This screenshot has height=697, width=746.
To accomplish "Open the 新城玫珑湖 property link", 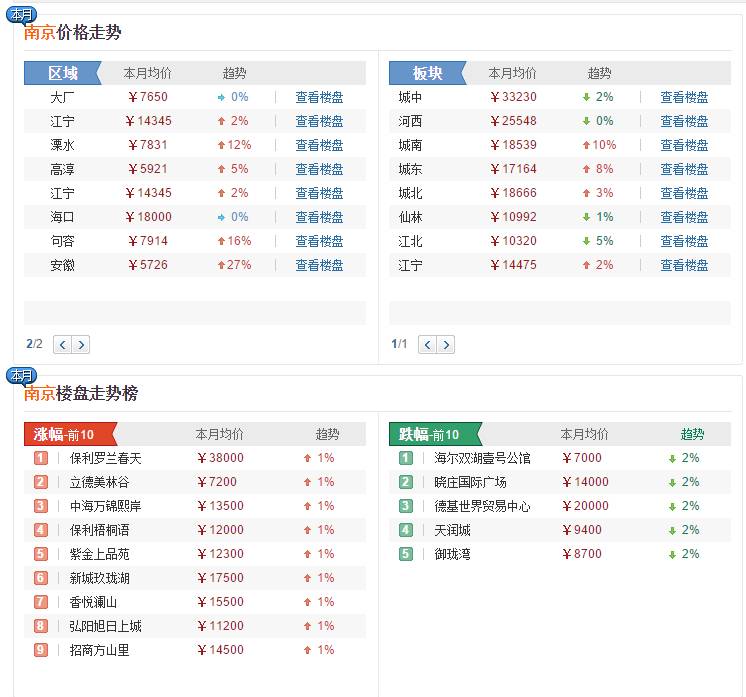I will click(99, 578).
